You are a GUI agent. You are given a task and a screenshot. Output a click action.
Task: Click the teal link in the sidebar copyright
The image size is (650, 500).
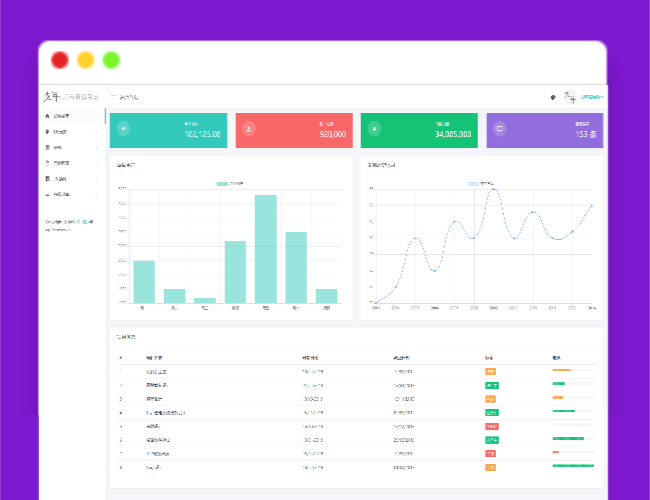86,220
